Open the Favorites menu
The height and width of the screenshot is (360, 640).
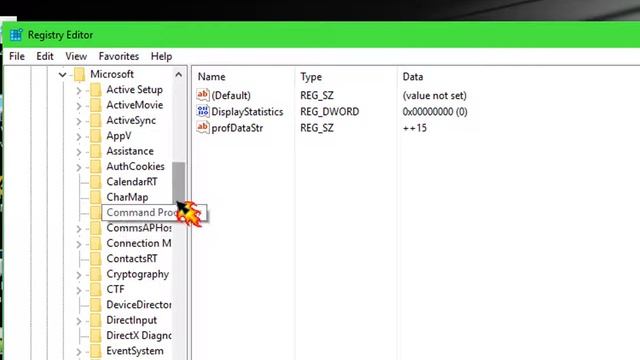(119, 56)
